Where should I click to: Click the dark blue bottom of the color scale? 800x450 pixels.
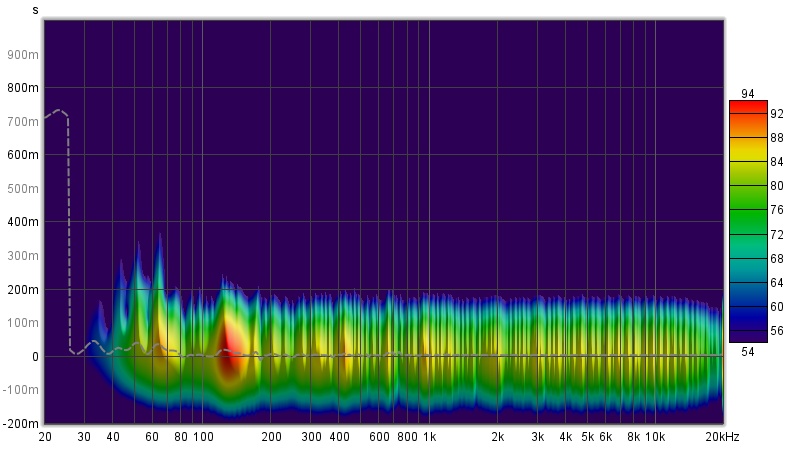(x=748, y=335)
